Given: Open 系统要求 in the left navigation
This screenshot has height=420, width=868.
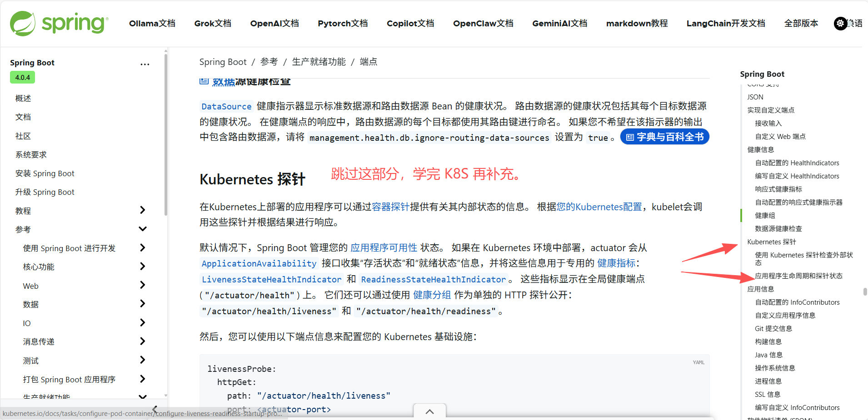Looking at the screenshot, I should tap(31, 154).
